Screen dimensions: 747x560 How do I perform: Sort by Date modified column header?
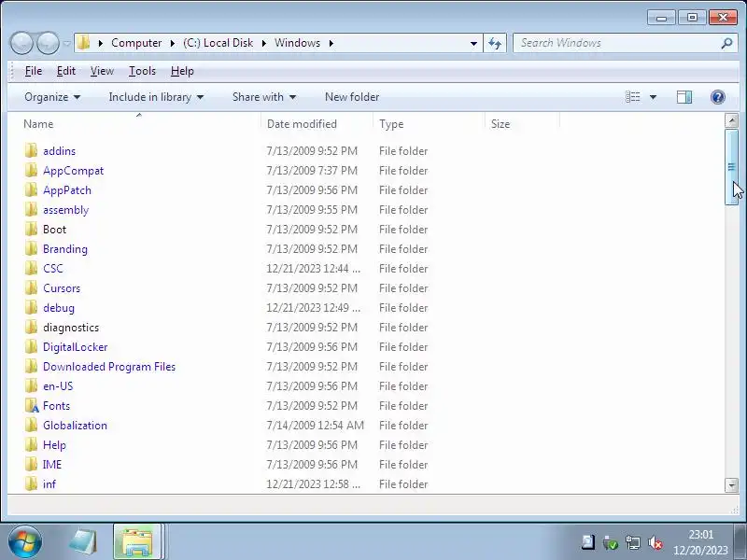point(317,124)
